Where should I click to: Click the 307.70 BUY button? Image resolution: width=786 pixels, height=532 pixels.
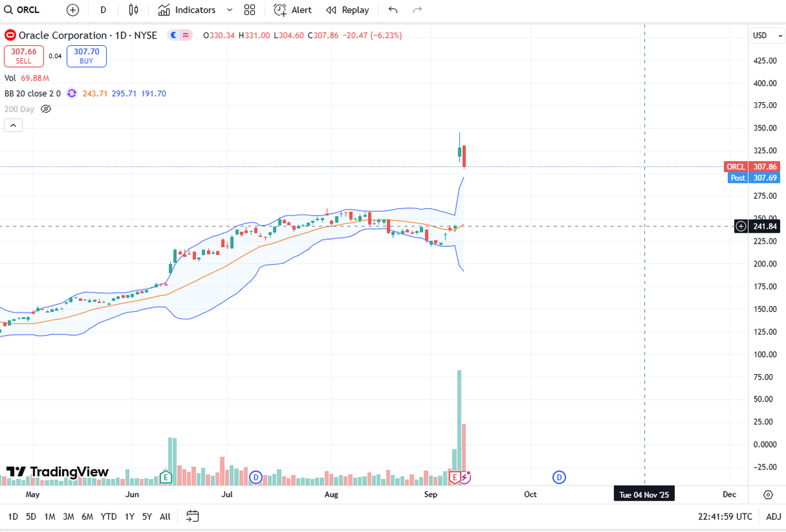(86, 56)
